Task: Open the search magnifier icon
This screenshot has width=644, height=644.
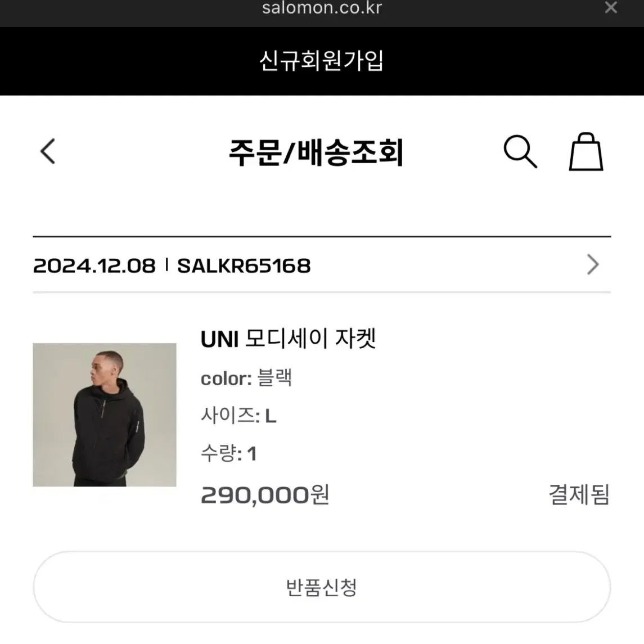Action: pyautogui.click(x=520, y=151)
